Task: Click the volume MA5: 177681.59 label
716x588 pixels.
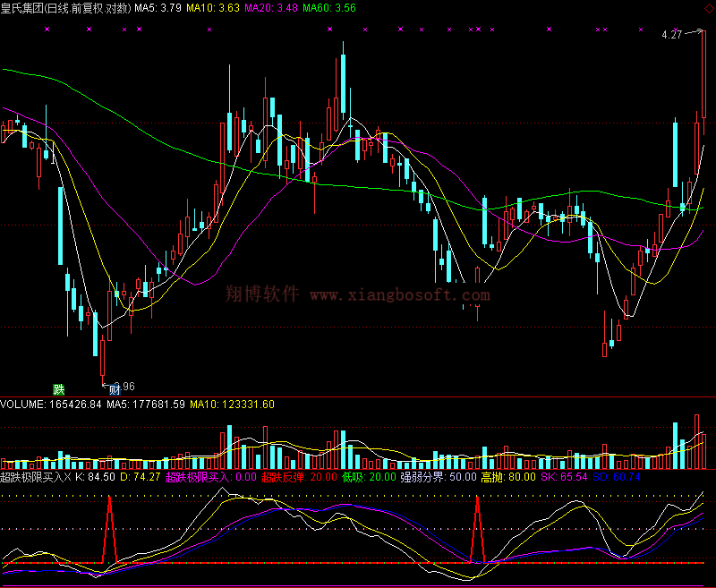Action: click(146, 404)
